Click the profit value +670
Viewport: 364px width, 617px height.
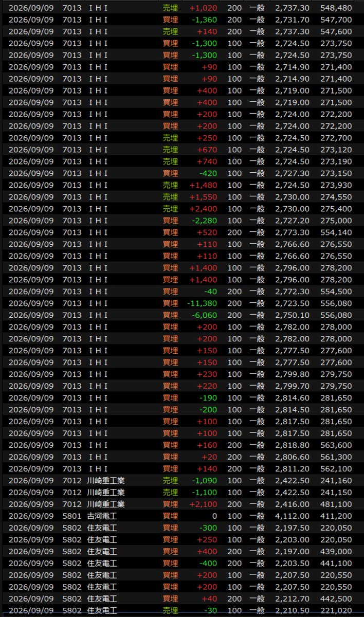pyautogui.click(x=207, y=150)
